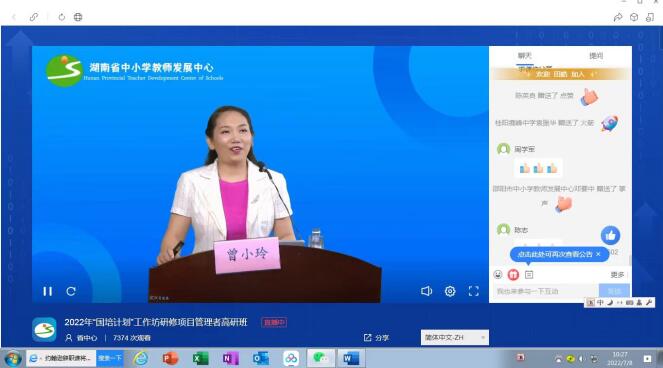663x368 pixels.
Task: Refresh the video using the reload icon
Action: pos(71,291)
